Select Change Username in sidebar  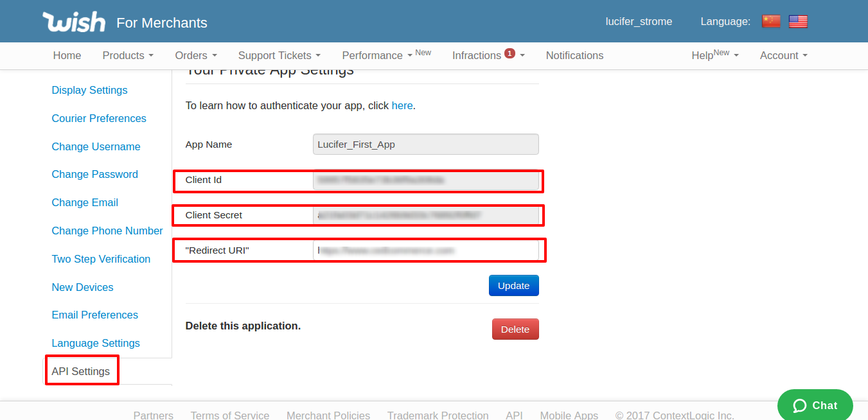click(96, 147)
